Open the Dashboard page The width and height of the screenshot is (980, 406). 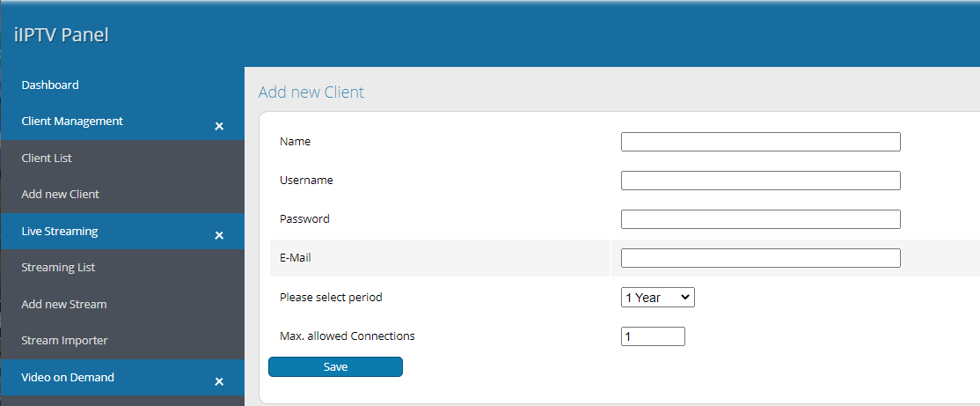(50, 85)
